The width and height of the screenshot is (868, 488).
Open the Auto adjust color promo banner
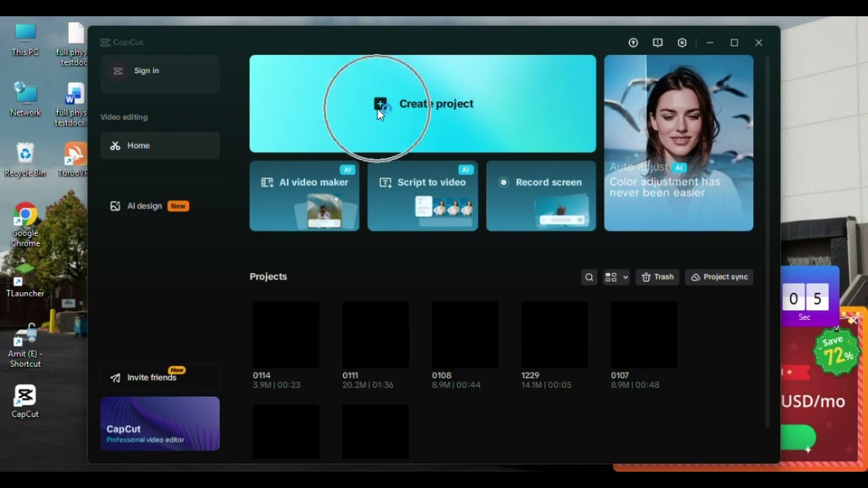679,143
